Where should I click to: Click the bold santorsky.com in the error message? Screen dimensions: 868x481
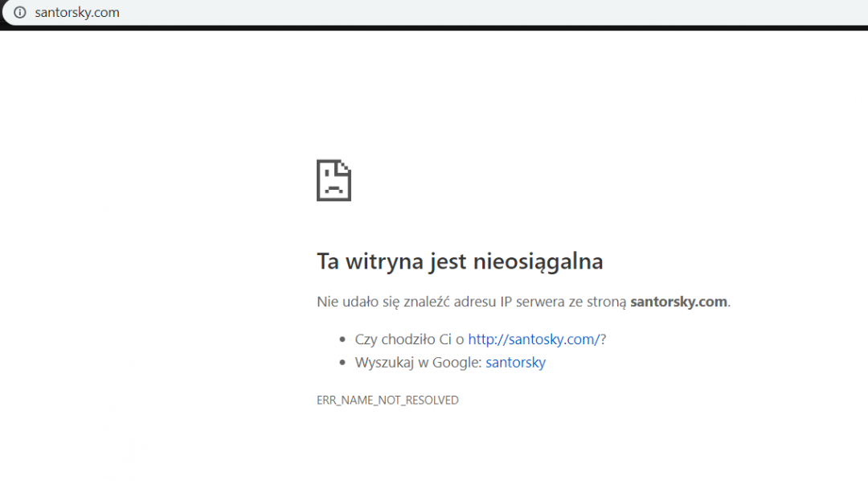pyautogui.click(x=678, y=301)
